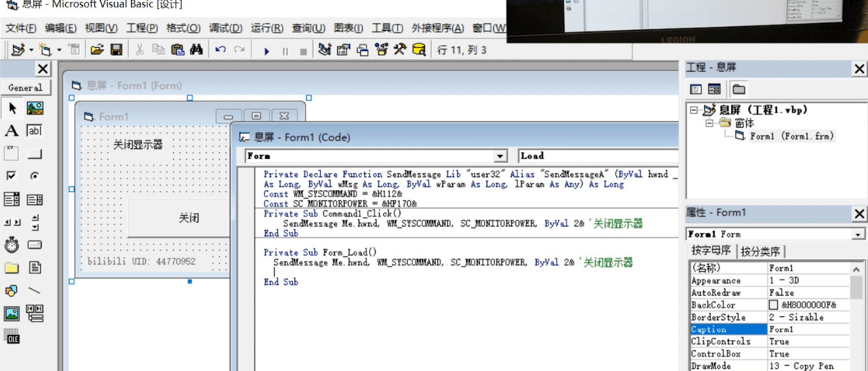
Task: Click the BackColor swatch in properties
Action: pyautogui.click(x=773, y=305)
